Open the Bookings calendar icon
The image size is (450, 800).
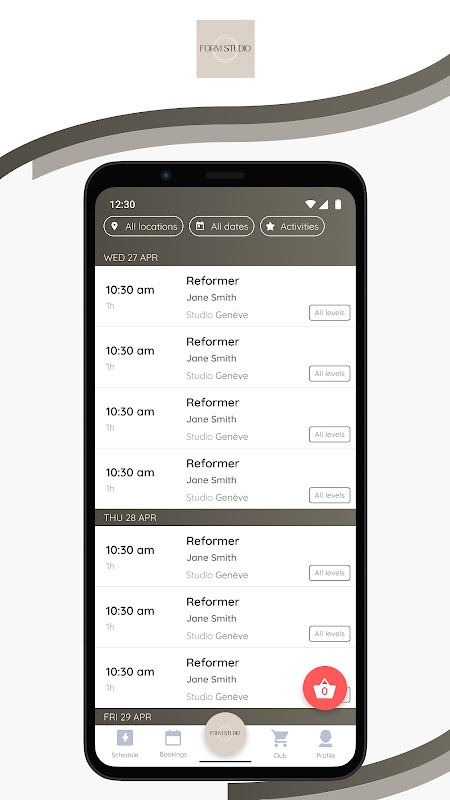(x=173, y=738)
